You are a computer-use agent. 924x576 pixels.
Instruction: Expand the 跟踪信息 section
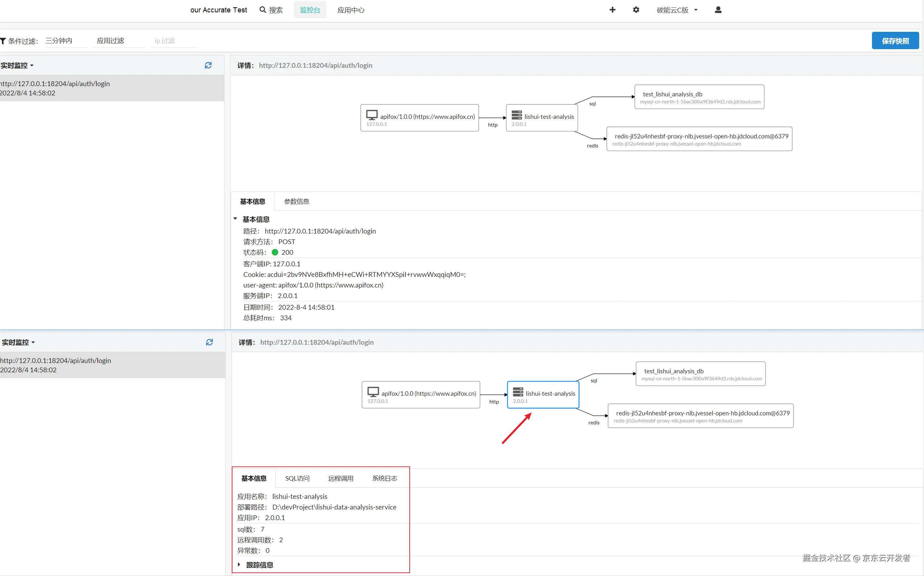(x=239, y=564)
